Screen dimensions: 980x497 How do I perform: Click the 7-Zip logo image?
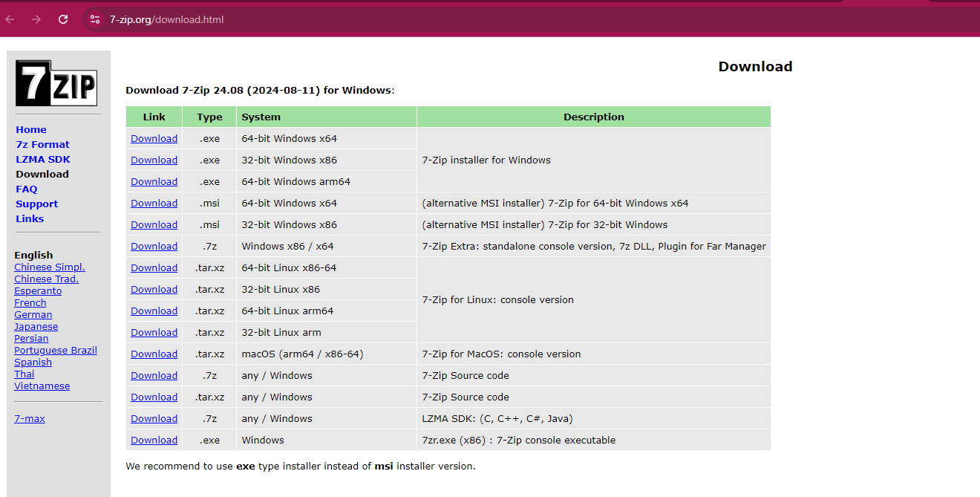click(x=56, y=83)
